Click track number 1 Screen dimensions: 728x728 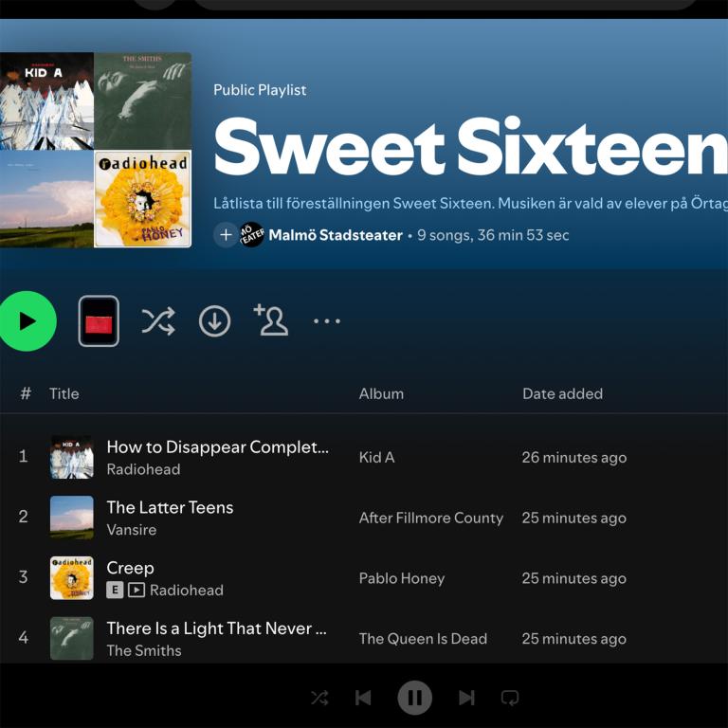23,456
